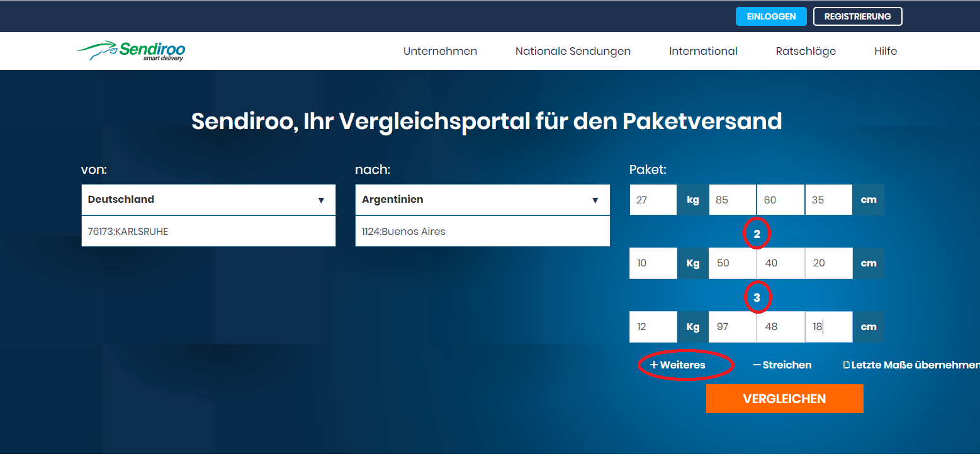This screenshot has width=980, height=456.
Task: Click the EINLOGGEN button
Action: point(771,16)
